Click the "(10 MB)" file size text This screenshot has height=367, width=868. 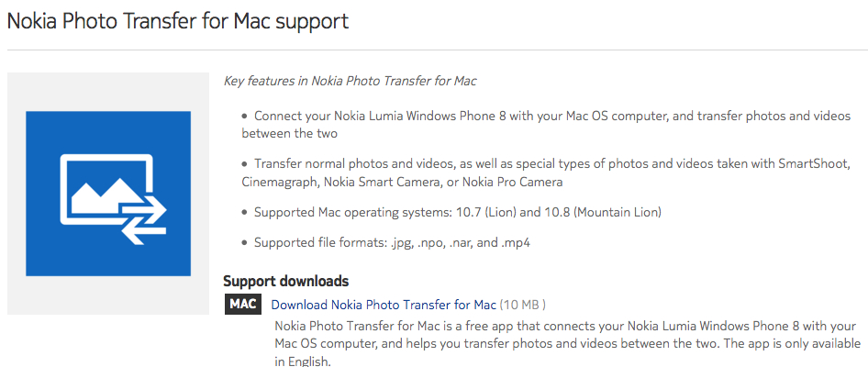tap(524, 305)
